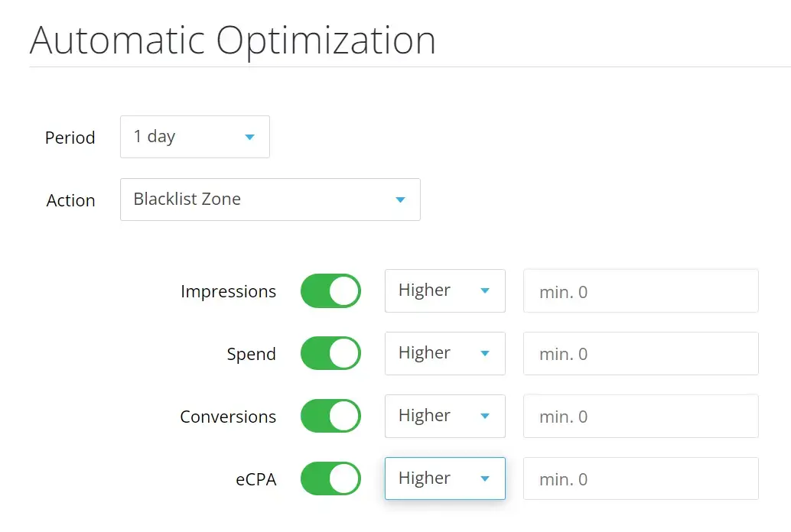Open the Impressions Higher comparison dropdown
This screenshot has height=532, width=791.
444,291
